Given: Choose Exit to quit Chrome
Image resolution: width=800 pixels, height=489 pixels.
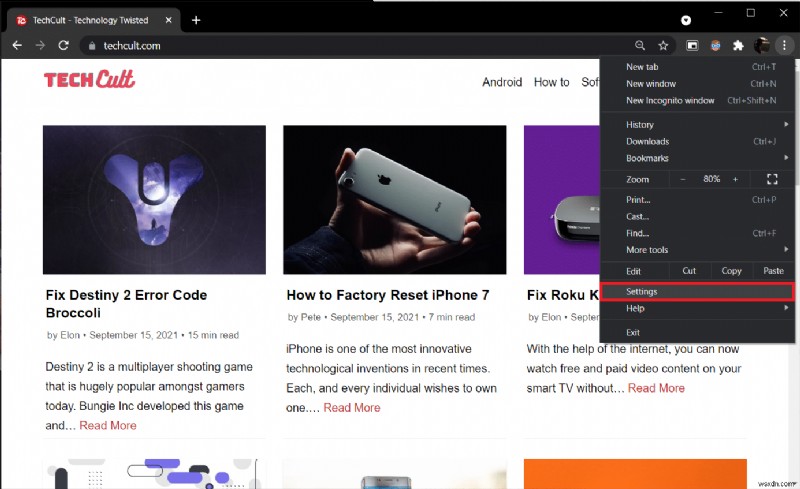Looking at the screenshot, I should coord(697,332).
